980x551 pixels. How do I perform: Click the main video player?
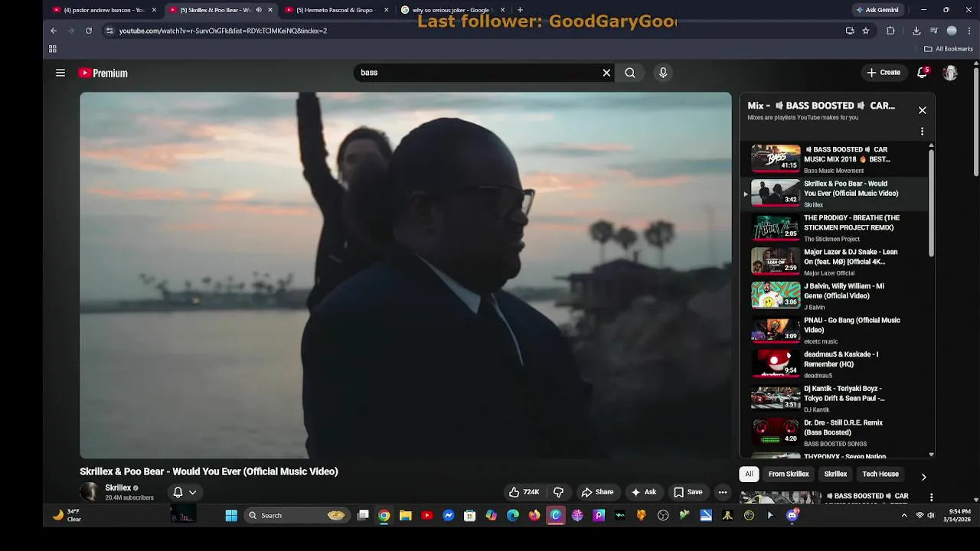pos(406,275)
